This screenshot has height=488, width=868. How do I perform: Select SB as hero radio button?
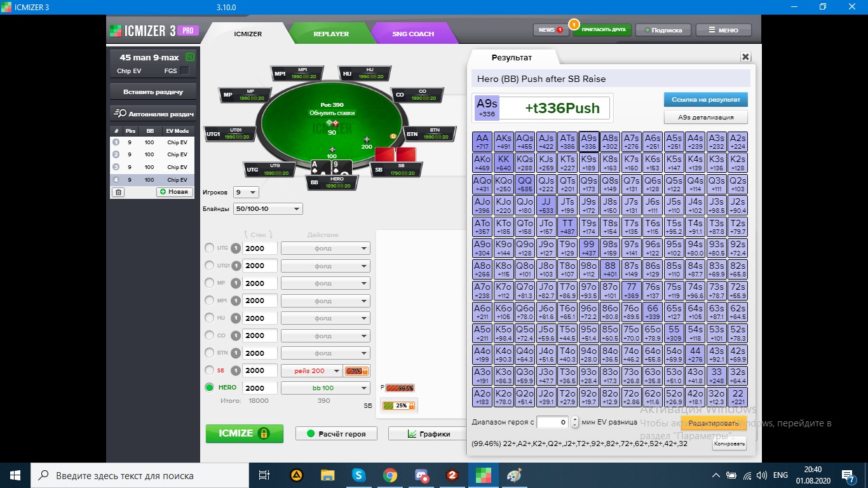209,370
